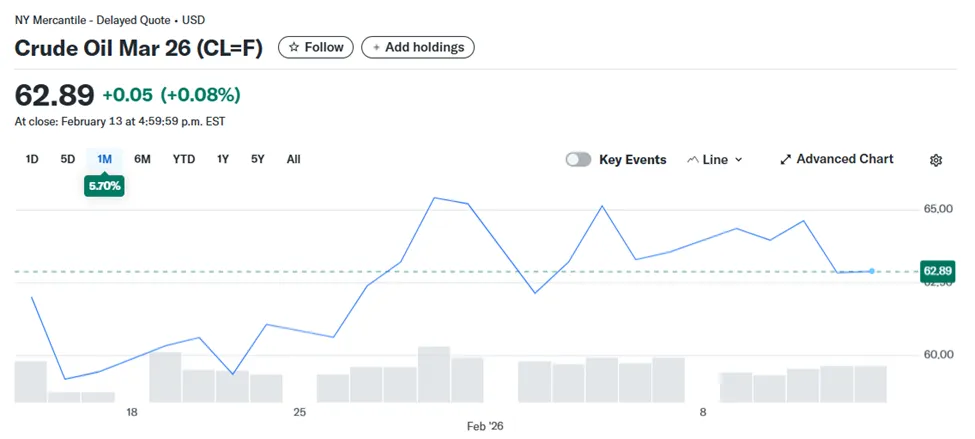
Task: Toggle the Key Events switch
Action: tap(578, 160)
